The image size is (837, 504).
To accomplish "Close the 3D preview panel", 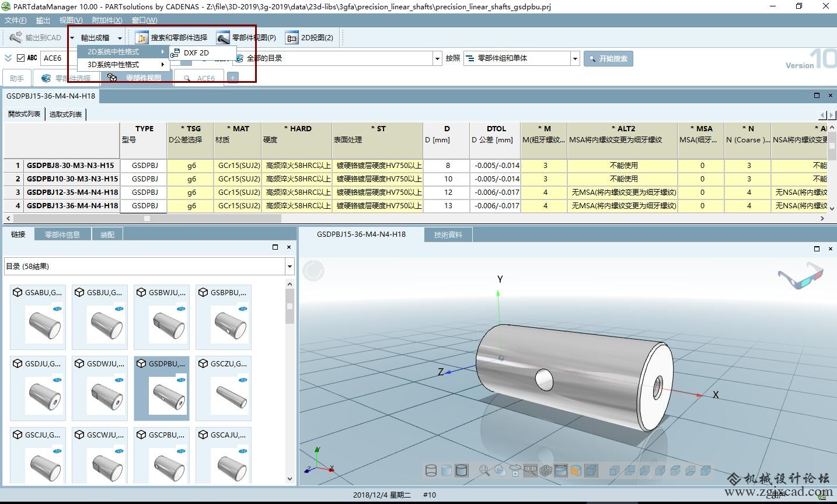I will 831,249.
